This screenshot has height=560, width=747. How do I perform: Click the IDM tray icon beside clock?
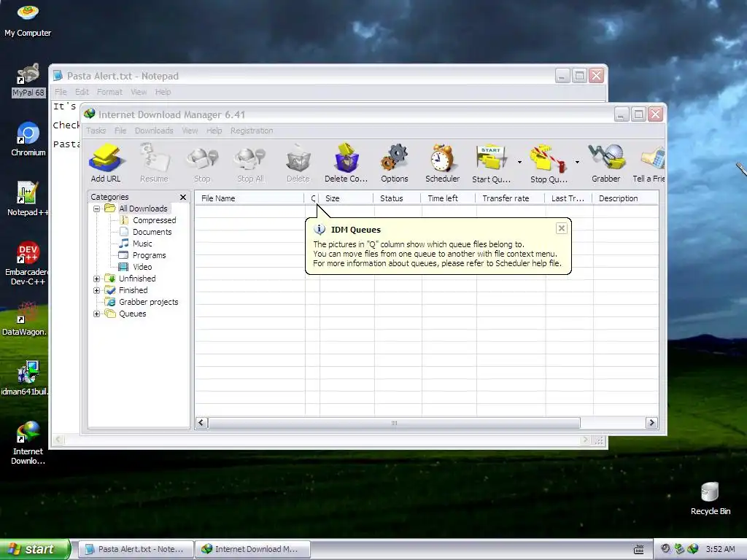tap(693, 549)
